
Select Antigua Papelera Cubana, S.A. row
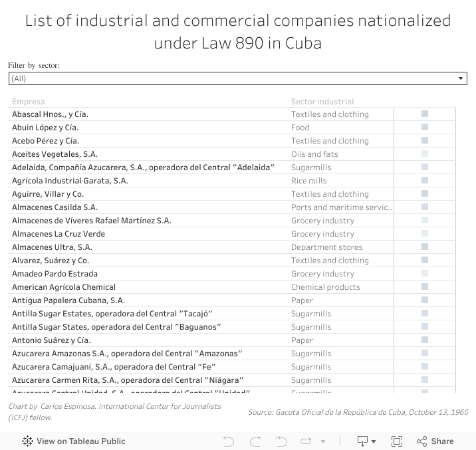68,300
